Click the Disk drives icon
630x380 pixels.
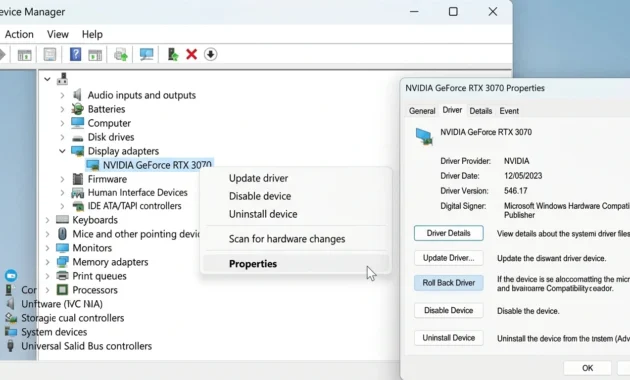pos(78,138)
